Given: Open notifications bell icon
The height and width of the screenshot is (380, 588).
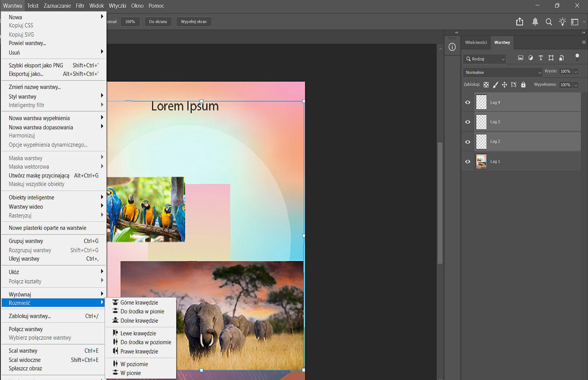Looking at the screenshot, I should click(535, 22).
